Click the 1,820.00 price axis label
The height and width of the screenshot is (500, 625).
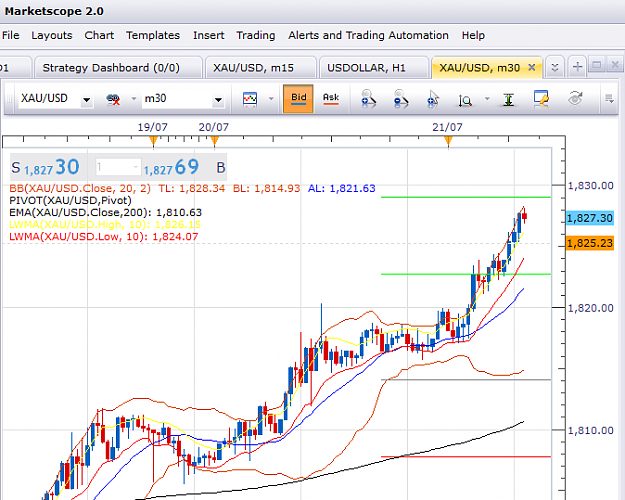click(x=591, y=308)
